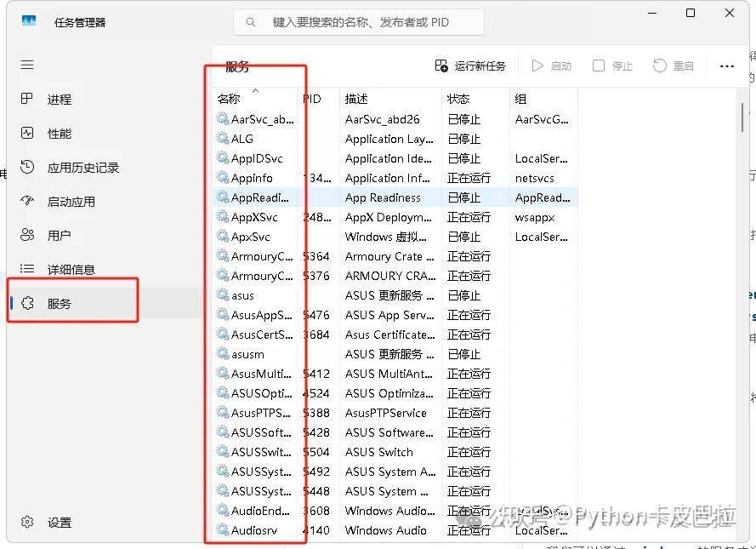Click the 详细信息 list icon

pos(27,269)
